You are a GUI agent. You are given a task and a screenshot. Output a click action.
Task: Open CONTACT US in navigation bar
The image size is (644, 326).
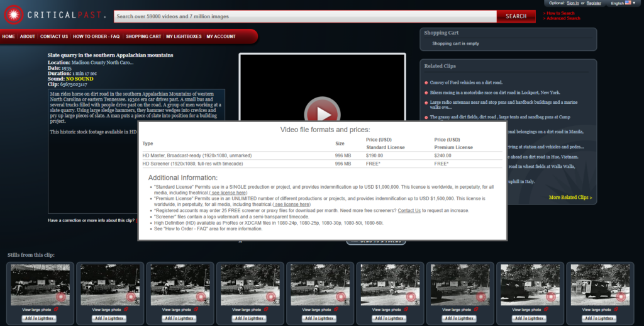[54, 37]
